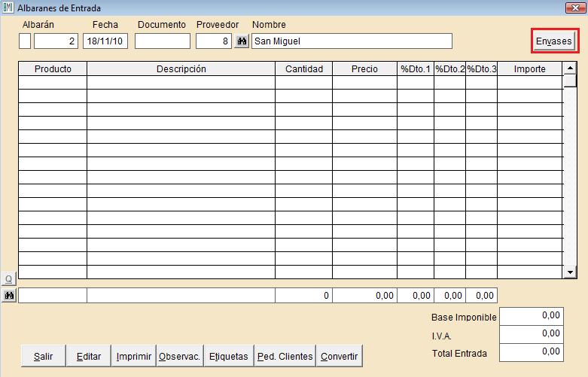The image size is (588, 377).
Task: Click the Fecha date field
Action: pos(105,41)
